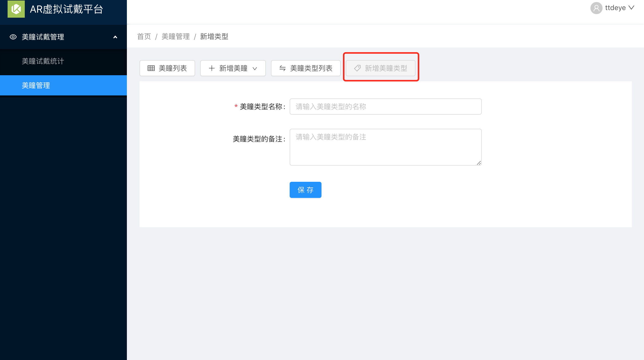Click the plus icon on 新增美瞳
This screenshot has height=360, width=644.
tap(212, 68)
